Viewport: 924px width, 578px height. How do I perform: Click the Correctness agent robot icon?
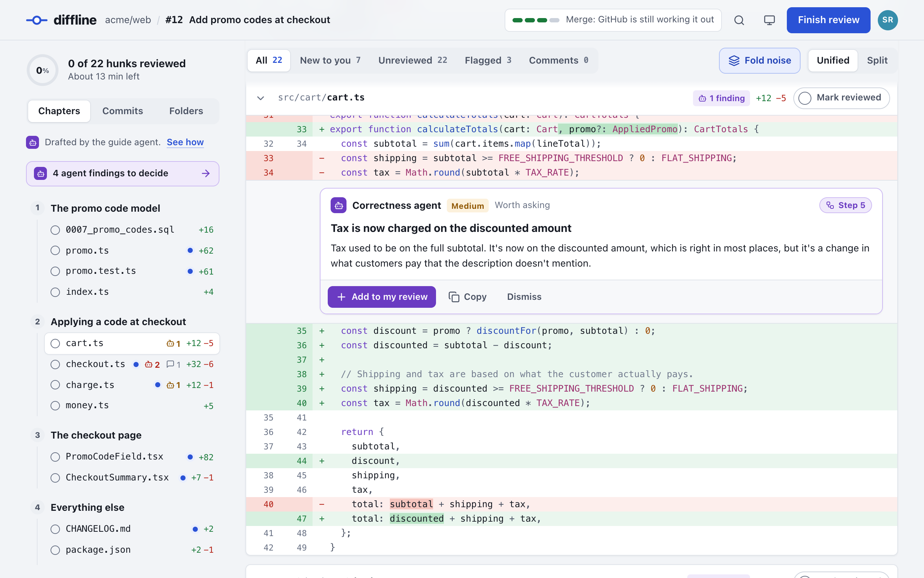339,206
